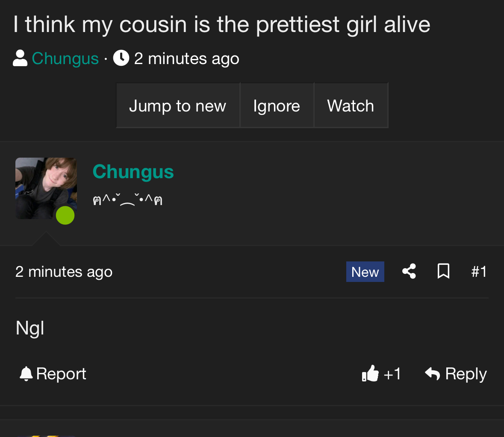Click the New badge on the post
This screenshot has height=437, width=504.
[x=365, y=272]
